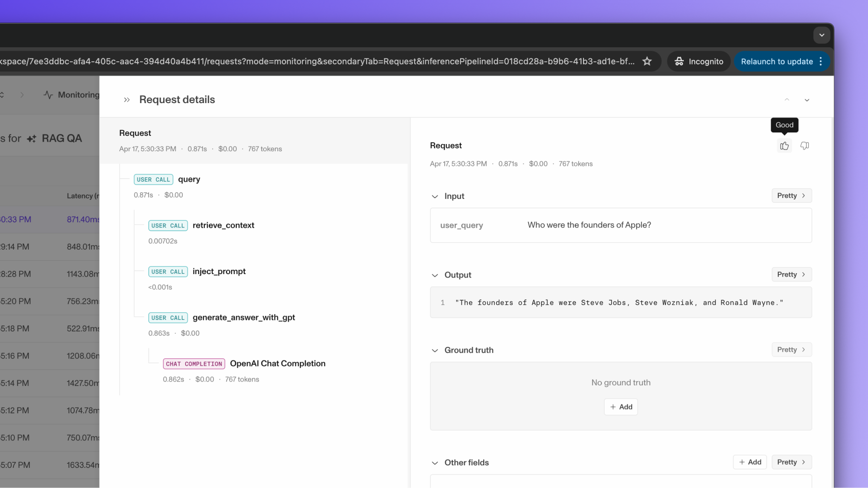Select the query user call step

point(189,179)
